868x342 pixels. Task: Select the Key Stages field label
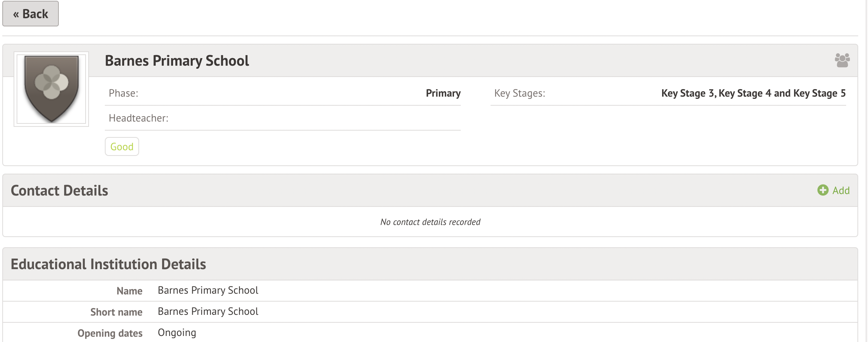pos(520,93)
